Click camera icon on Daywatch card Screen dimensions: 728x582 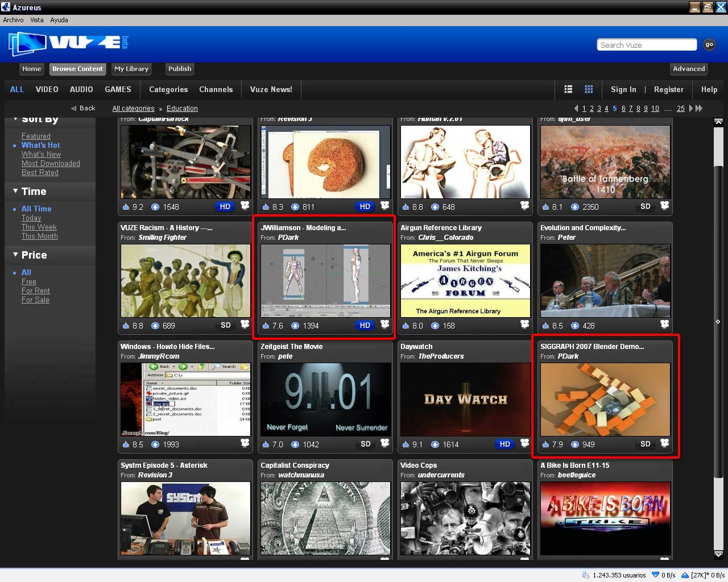pos(524,443)
